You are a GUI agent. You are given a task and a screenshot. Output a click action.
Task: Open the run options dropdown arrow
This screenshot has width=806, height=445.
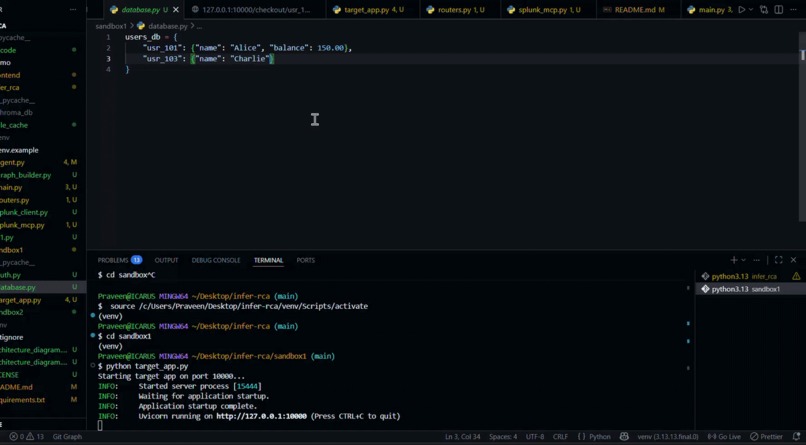(x=751, y=10)
